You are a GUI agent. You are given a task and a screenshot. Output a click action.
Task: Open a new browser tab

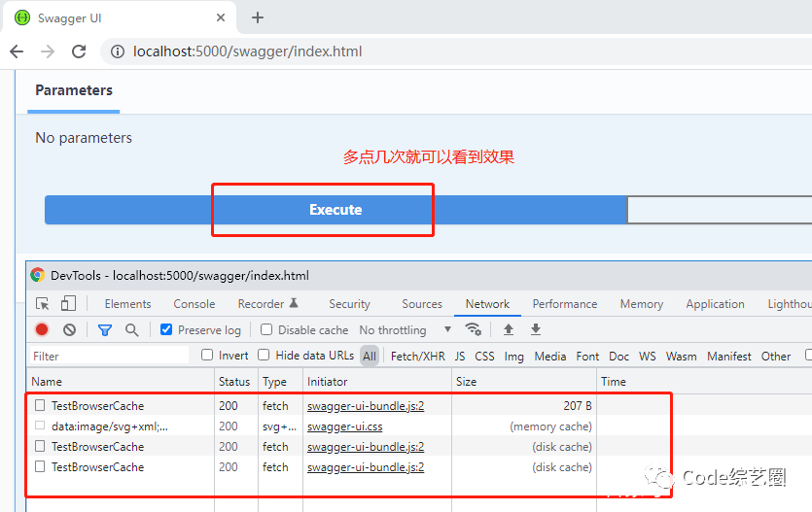tap(258, 17)
